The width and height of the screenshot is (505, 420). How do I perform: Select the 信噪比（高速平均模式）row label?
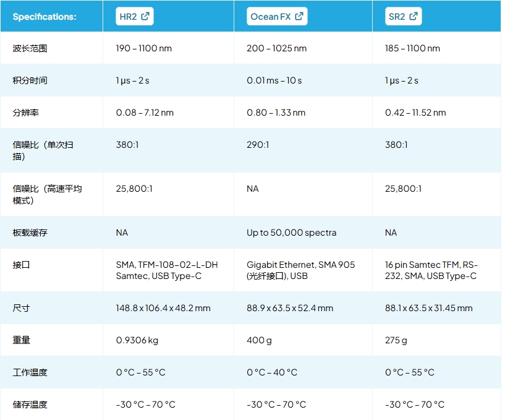[48, 194]
